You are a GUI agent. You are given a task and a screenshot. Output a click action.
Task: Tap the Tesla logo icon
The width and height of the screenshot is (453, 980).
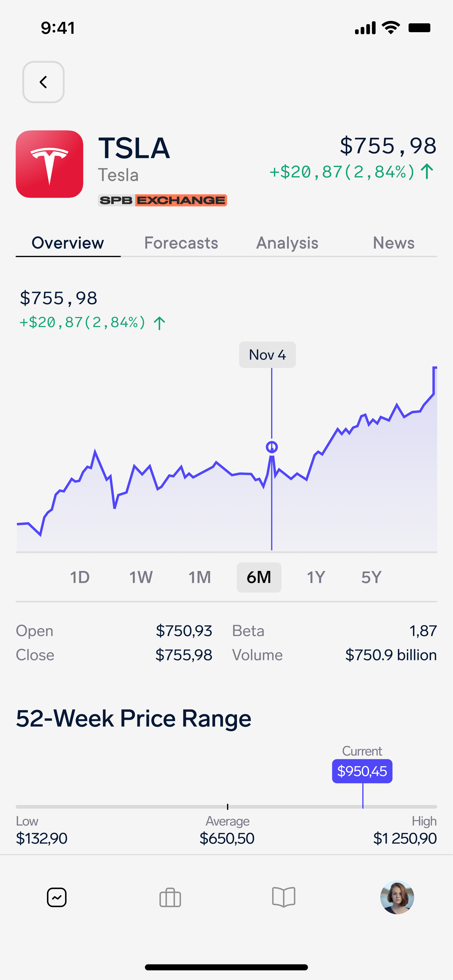49,164
